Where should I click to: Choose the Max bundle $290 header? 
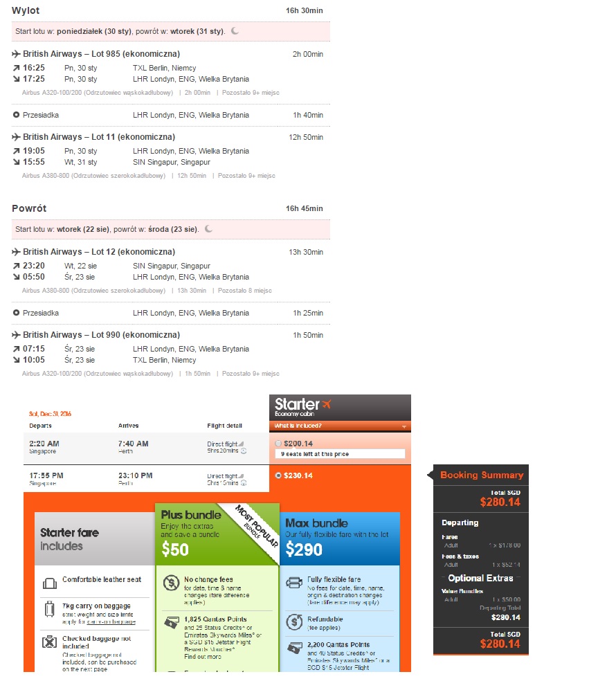(x=340, y=538)
